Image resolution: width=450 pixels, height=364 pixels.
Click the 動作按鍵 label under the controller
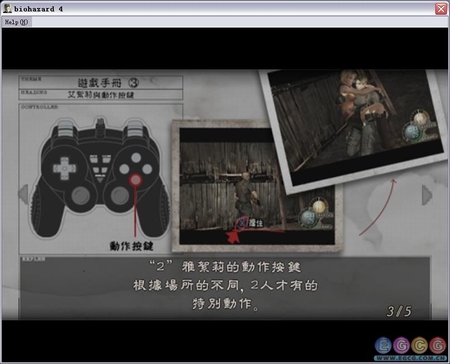[131, 246]
